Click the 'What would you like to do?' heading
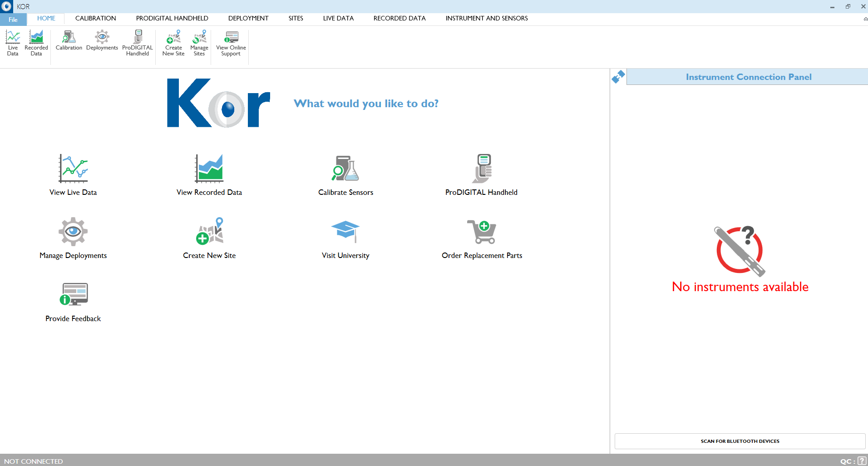The image size is (868, 466). click(366, 104)
